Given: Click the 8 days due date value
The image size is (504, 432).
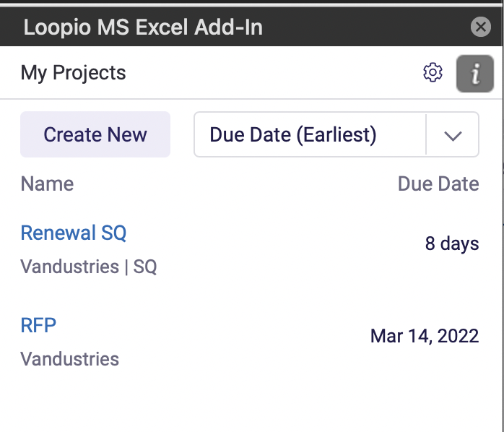Looking at the screenshot, I should (x=452, y=243).
